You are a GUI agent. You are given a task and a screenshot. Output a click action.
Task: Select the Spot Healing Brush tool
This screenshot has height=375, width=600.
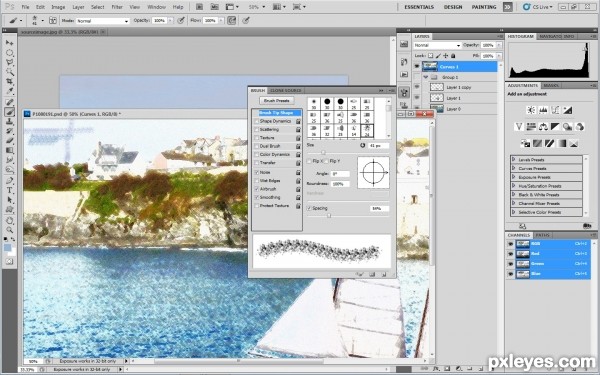[9, 102]
